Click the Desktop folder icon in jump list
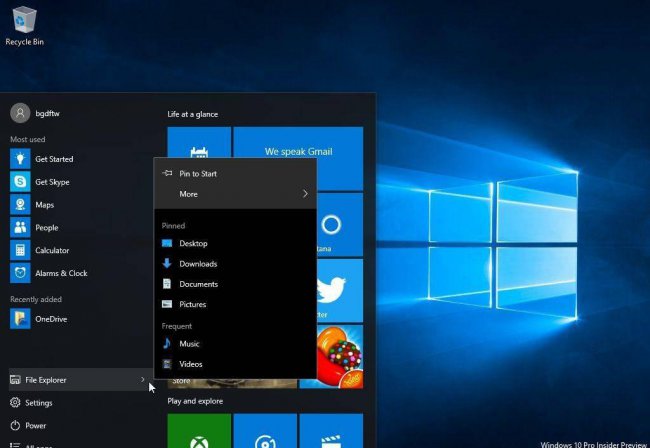650x448 pixels. 167,243
